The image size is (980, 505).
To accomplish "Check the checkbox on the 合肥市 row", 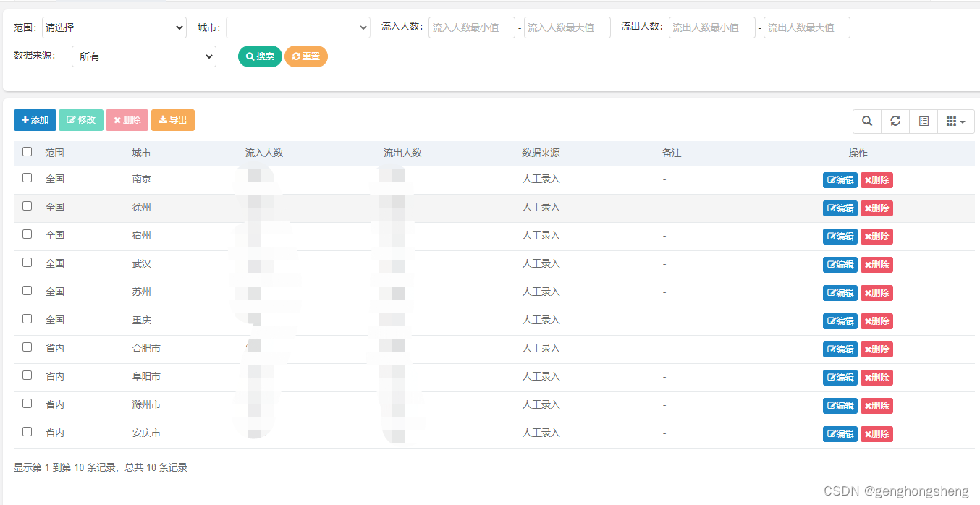I will click(x=27, y=347).
